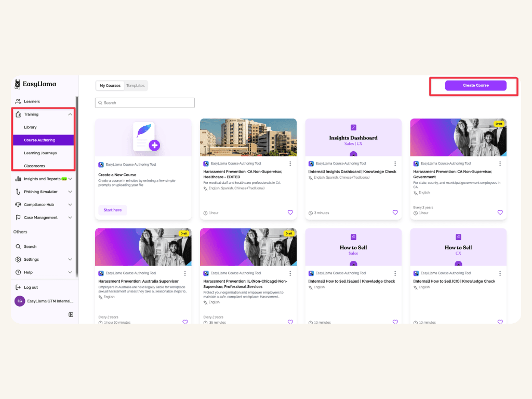Expand the Phishing Simulator chevron

pyautogui.click(x=70, y=192)
